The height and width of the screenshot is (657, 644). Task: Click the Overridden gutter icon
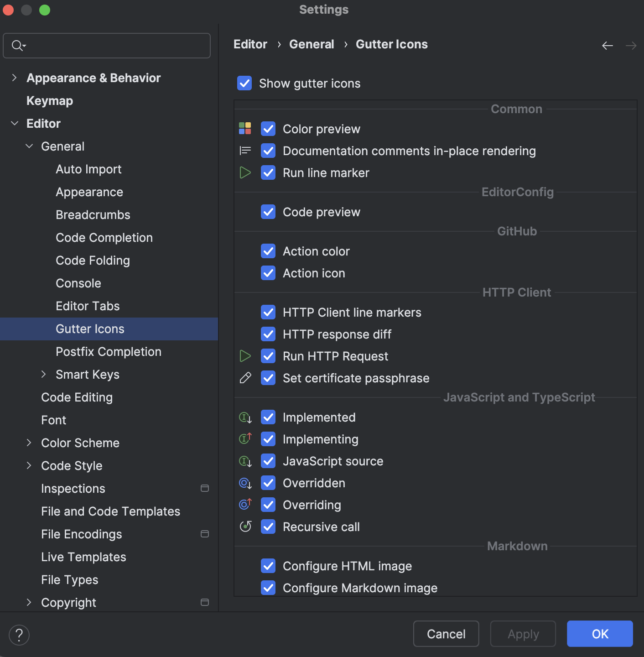245,483
